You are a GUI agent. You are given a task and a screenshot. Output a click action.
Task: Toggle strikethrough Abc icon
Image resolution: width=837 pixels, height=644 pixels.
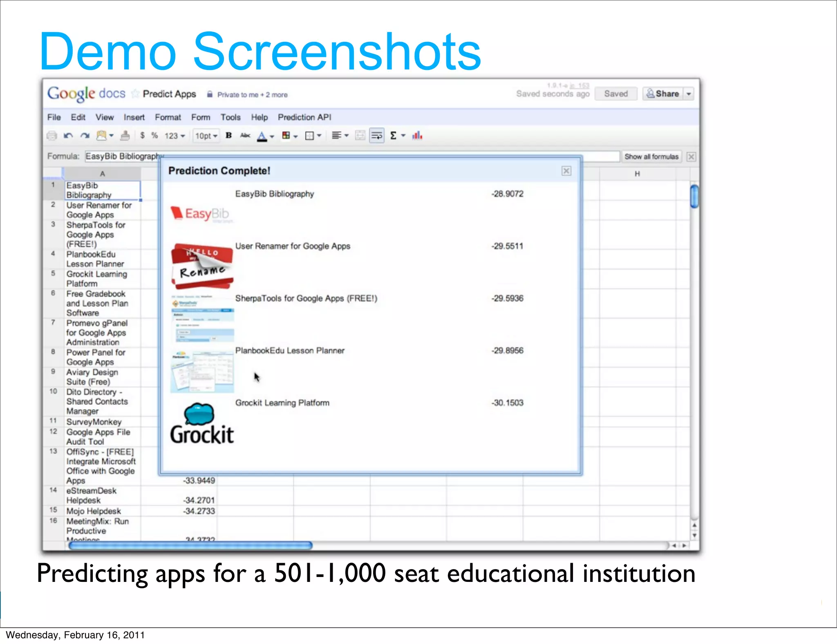245,135
